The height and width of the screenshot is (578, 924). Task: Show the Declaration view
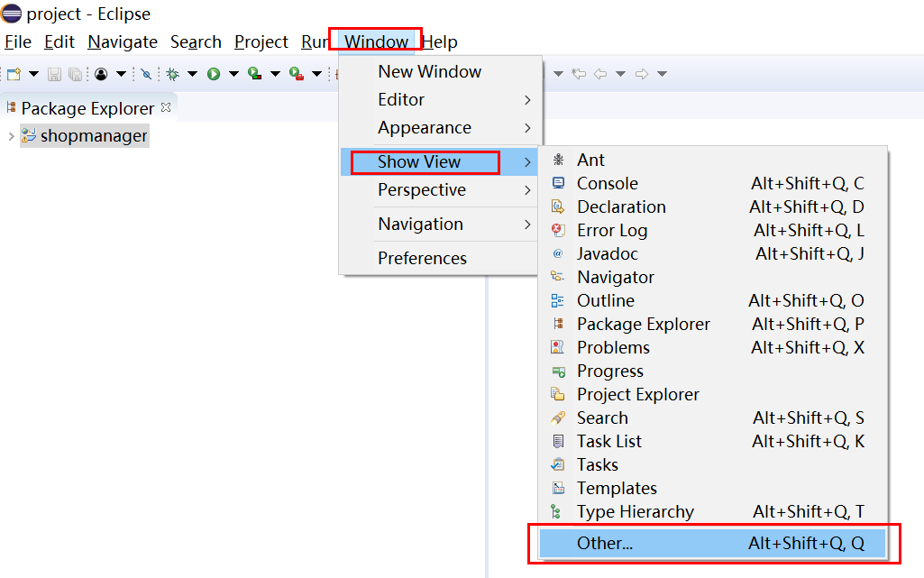[x=712, y=206]
